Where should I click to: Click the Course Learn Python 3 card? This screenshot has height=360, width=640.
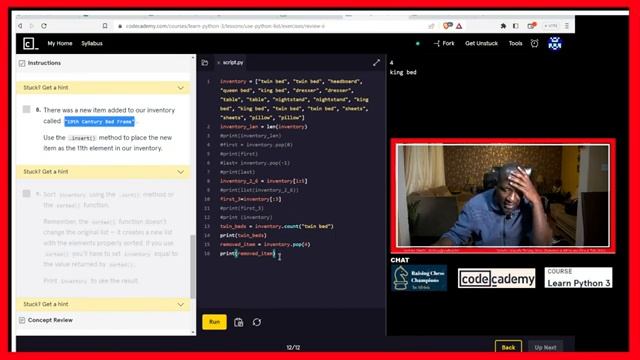click(x=578, y=278)
